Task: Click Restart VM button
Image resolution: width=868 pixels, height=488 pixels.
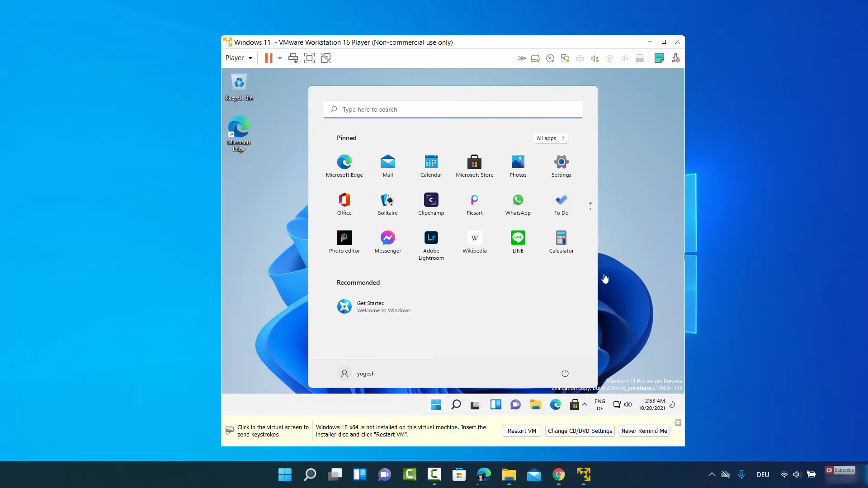Action: click(x=521, y=431)
